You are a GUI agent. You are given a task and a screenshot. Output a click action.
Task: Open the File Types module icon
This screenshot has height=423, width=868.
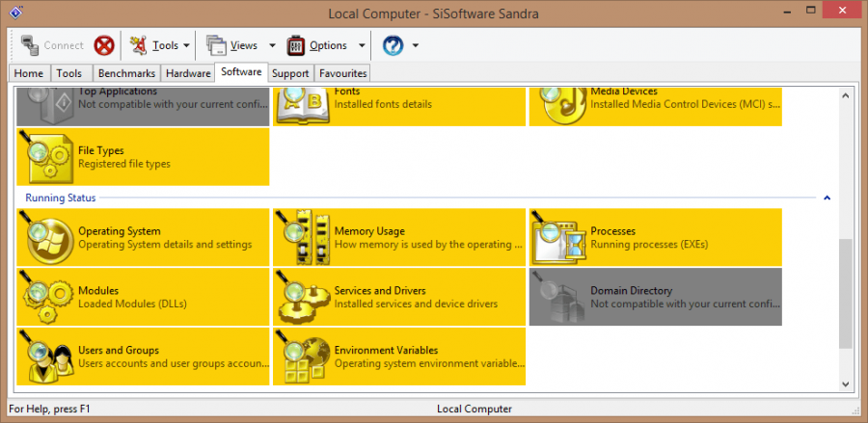point(45,157)
